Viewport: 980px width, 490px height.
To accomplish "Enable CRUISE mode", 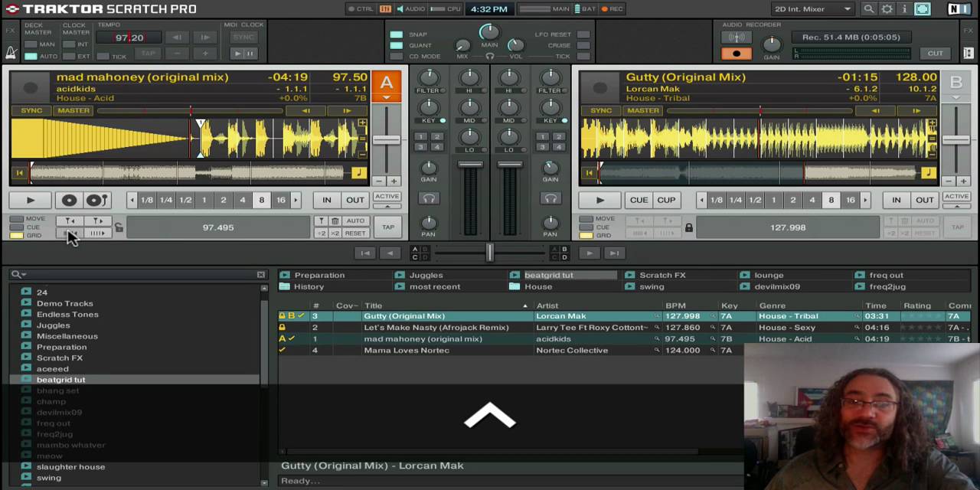I will tap(583, 45).
